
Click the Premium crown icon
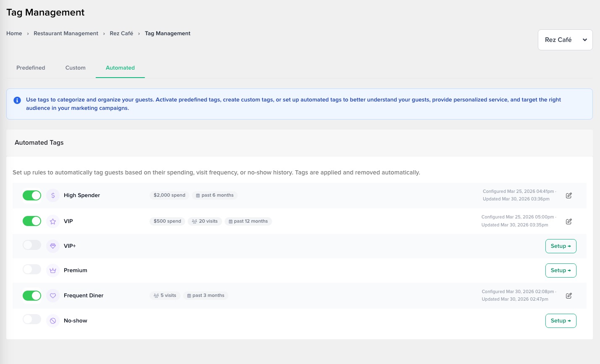53,270
